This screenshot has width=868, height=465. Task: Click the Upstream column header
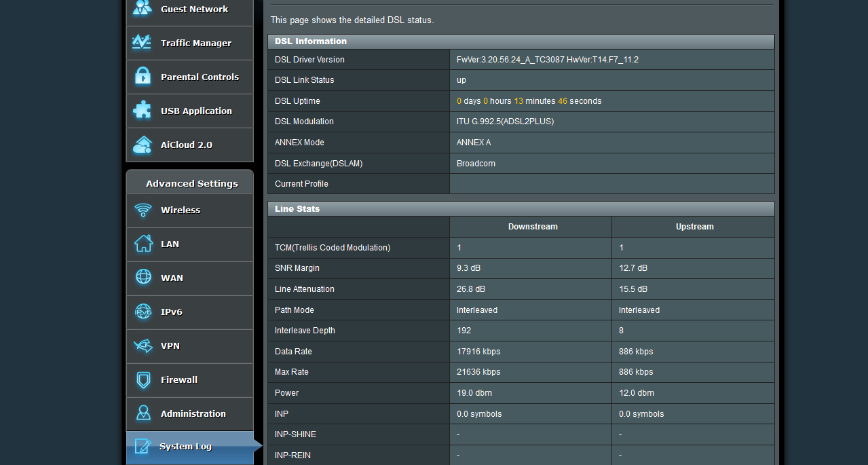point(694,227)
